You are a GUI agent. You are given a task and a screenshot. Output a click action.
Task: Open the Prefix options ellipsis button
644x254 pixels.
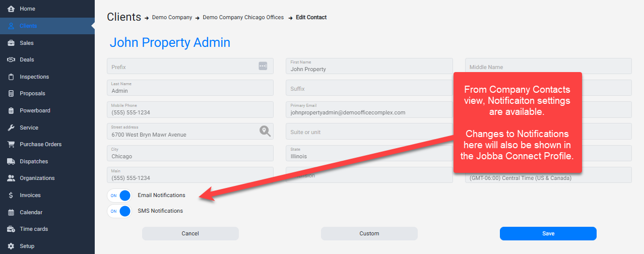tap(263, 66)
